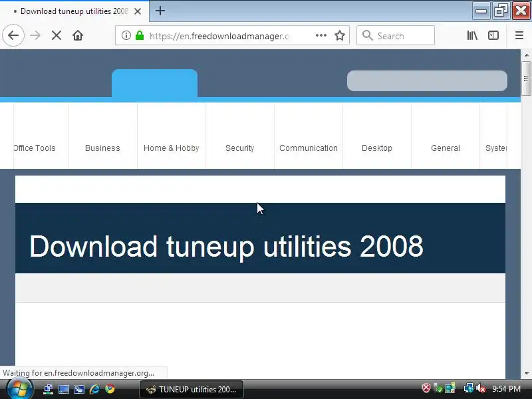
Task: Open the Firefox home page
Action: click(78, 35)
